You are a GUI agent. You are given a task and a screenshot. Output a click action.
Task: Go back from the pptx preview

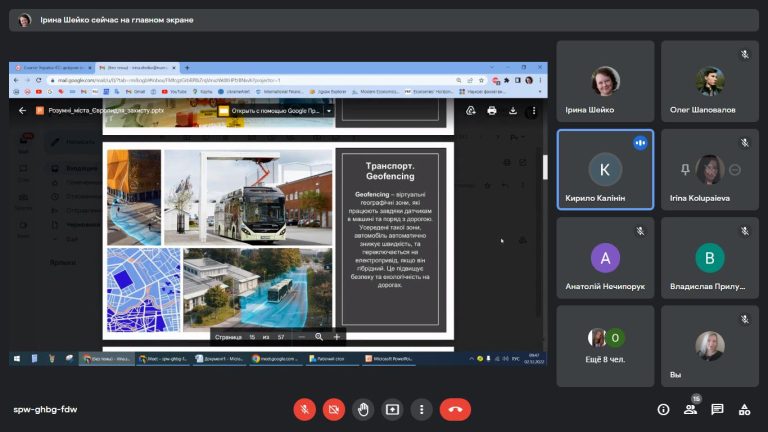(x=22, y=111)
